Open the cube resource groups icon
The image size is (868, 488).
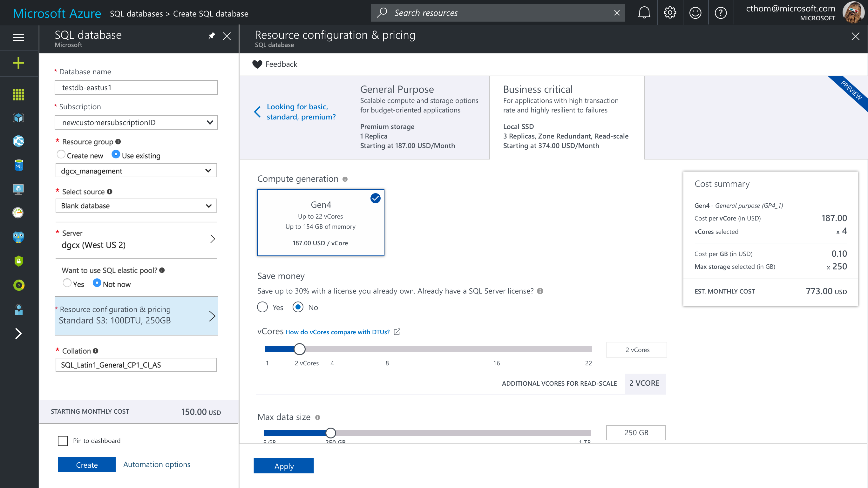18,118
